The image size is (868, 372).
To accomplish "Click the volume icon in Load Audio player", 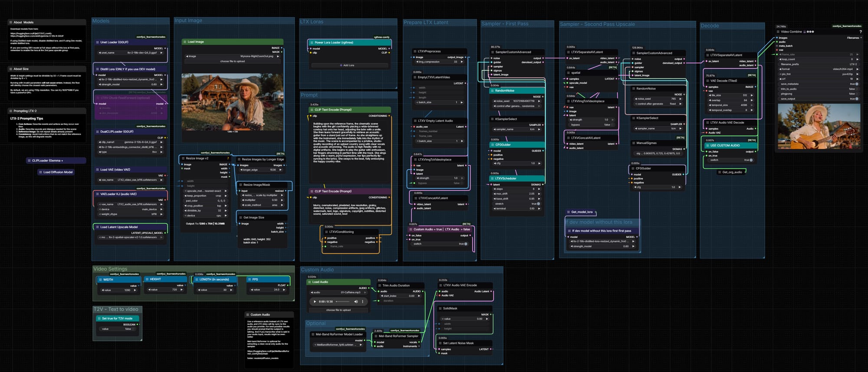I will (356, 301).
